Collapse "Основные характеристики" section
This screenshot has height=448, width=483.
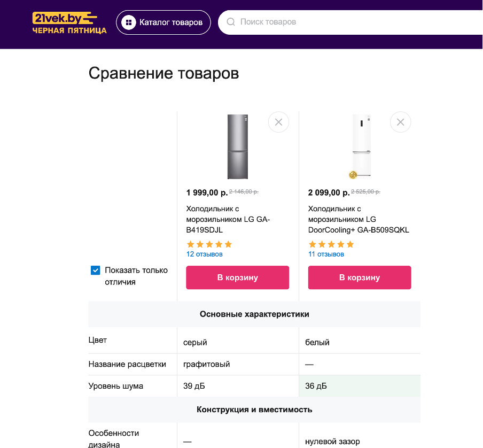pos(254,314)
